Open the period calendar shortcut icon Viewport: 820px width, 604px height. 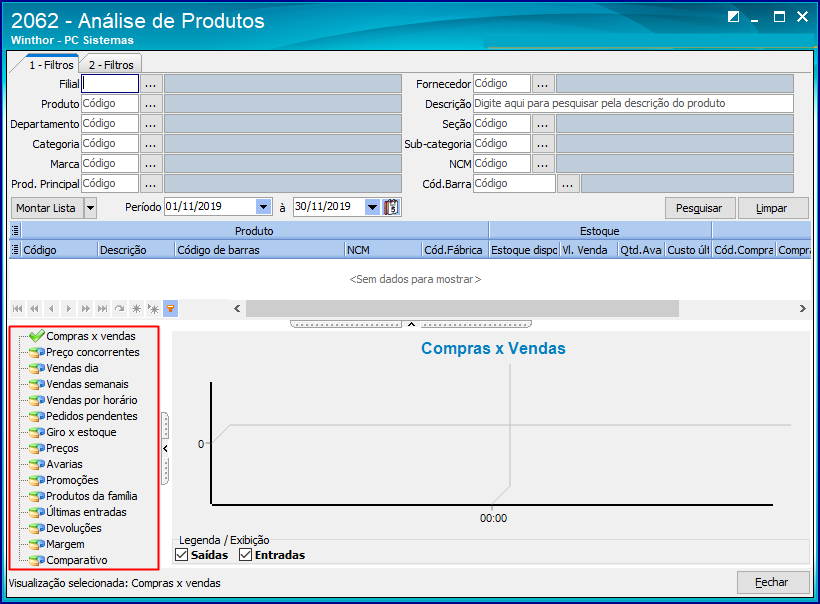[391, 207]
